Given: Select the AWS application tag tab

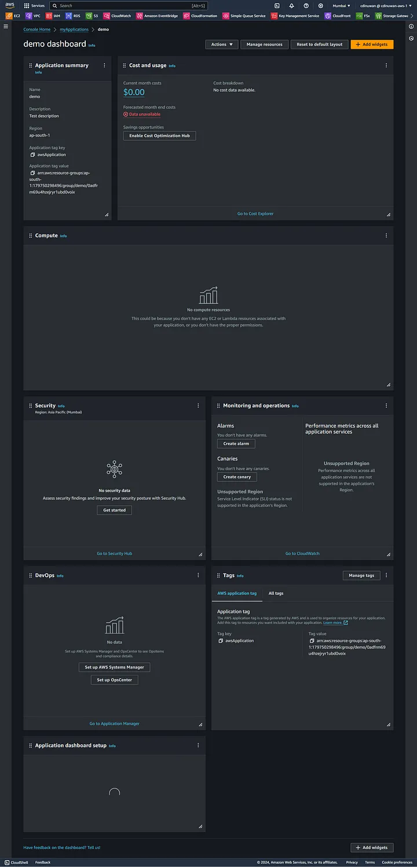Looking at the screenshot, I should 237,593.
